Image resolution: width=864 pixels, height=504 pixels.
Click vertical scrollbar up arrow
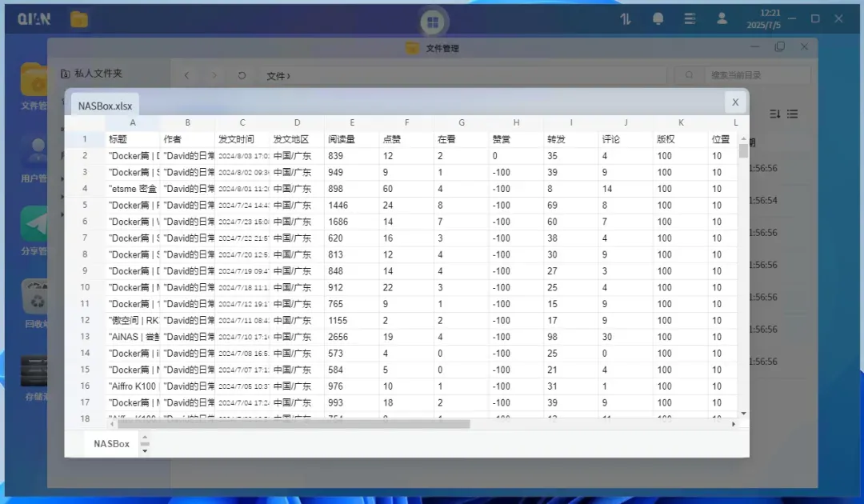743,138
